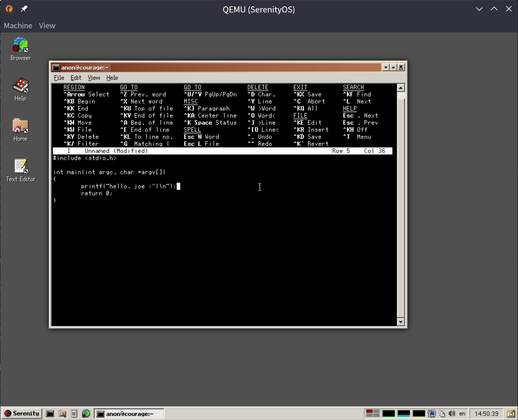Click the editor scrollbar down arrow

(401, 322)
